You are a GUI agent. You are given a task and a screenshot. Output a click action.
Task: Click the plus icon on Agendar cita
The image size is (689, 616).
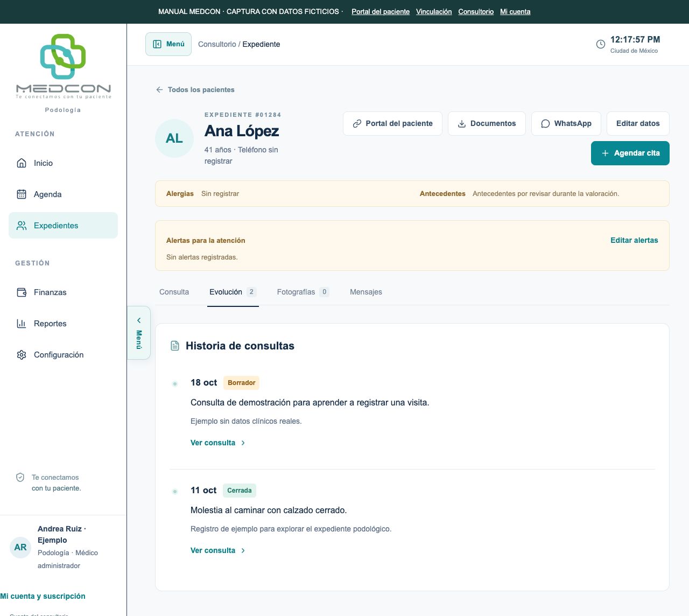(605, 153)
